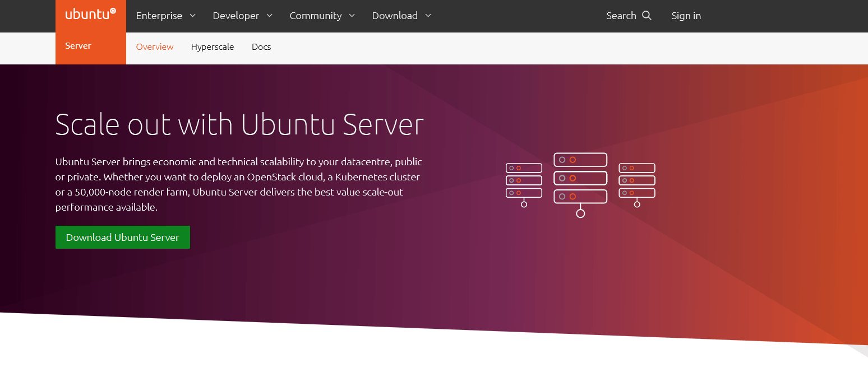The width and height of the screenshot is (868, 377).
Task: Open the Docs tab
Action: tap(261, 47)
